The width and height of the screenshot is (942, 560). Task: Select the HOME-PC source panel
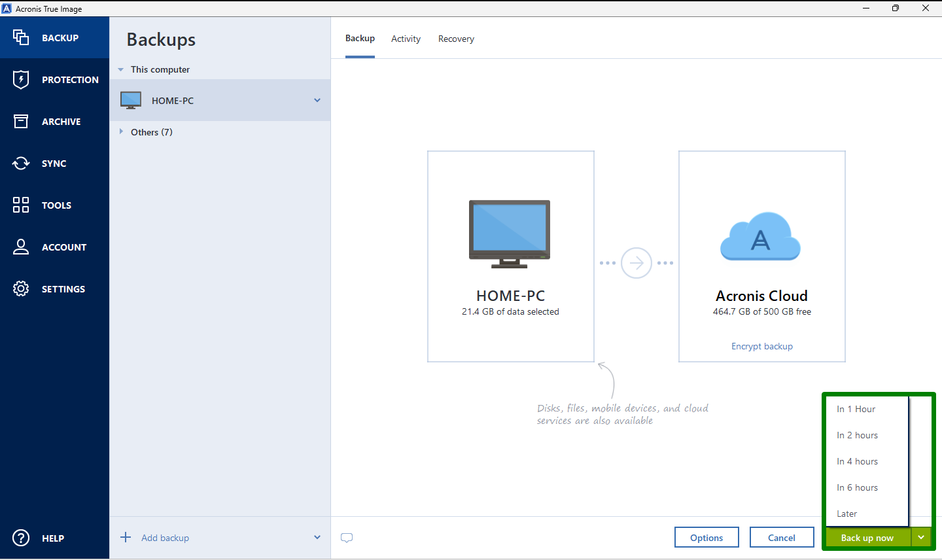point(510,256)
